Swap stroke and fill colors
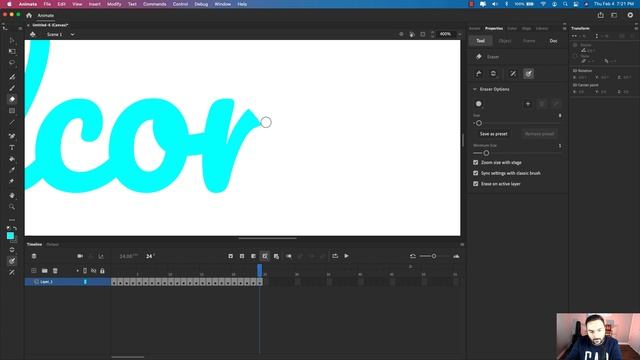 (15, 228)
